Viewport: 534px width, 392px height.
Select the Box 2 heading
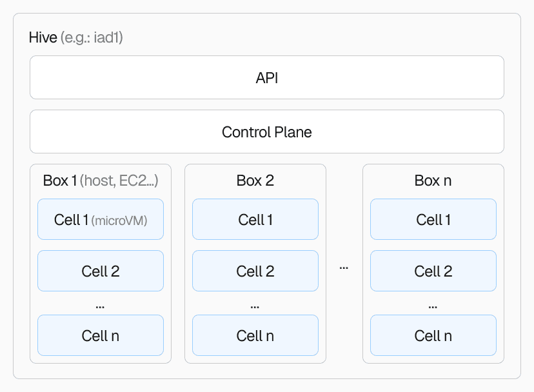click(x=255, y=181)
